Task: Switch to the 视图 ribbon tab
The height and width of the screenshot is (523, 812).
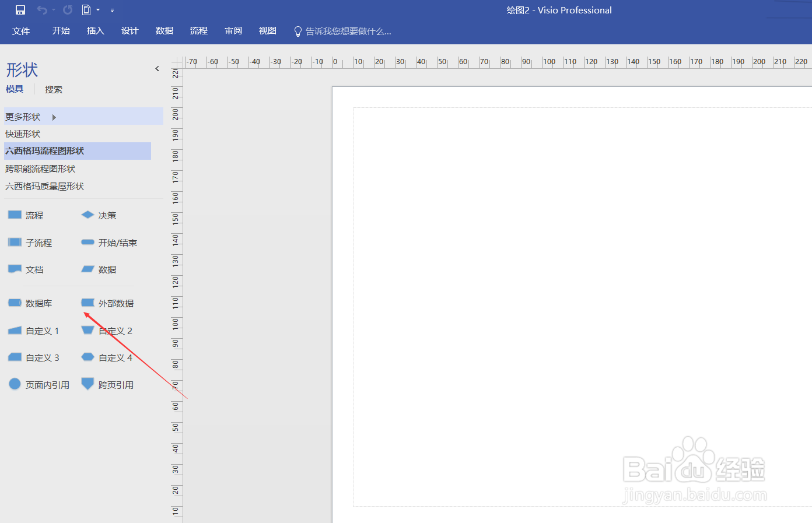Action: point(267,31)
